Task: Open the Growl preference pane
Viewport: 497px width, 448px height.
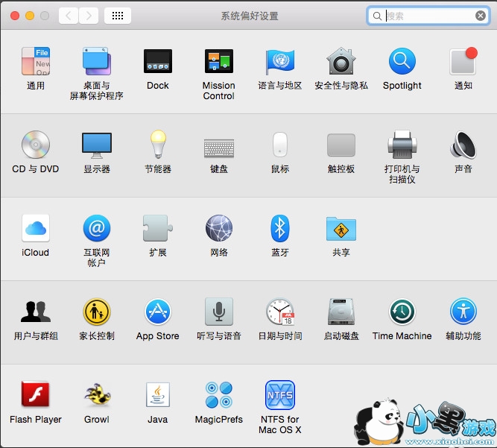Action: point(96,395)
